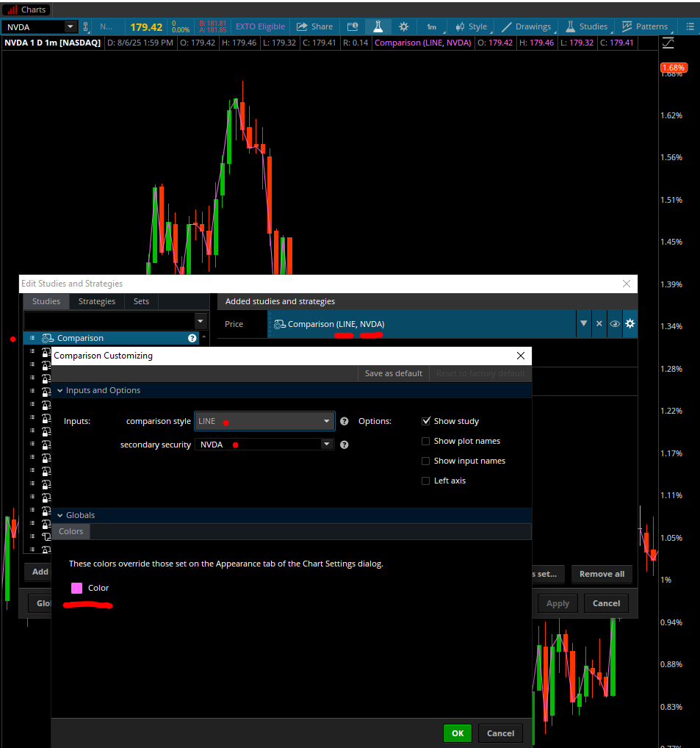Open the Drawings menu
Image resolution: width=700 pixels, height=748 pixels.
pyautogui.click(x=527, y=26)
